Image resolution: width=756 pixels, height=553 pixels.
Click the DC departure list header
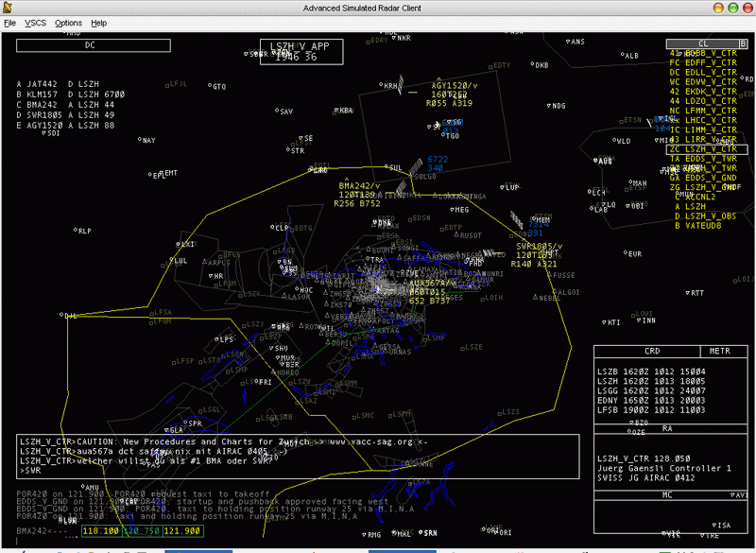pyautogui.click(x=92, y=44)
